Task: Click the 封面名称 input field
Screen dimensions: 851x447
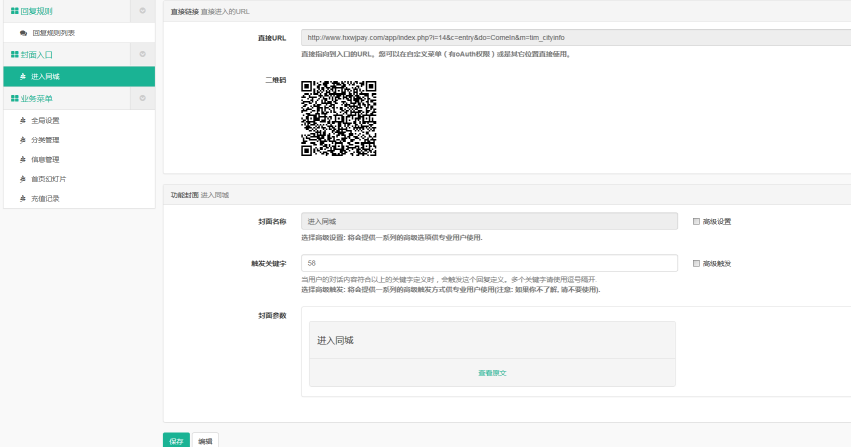Action: (x=490, y=221)
